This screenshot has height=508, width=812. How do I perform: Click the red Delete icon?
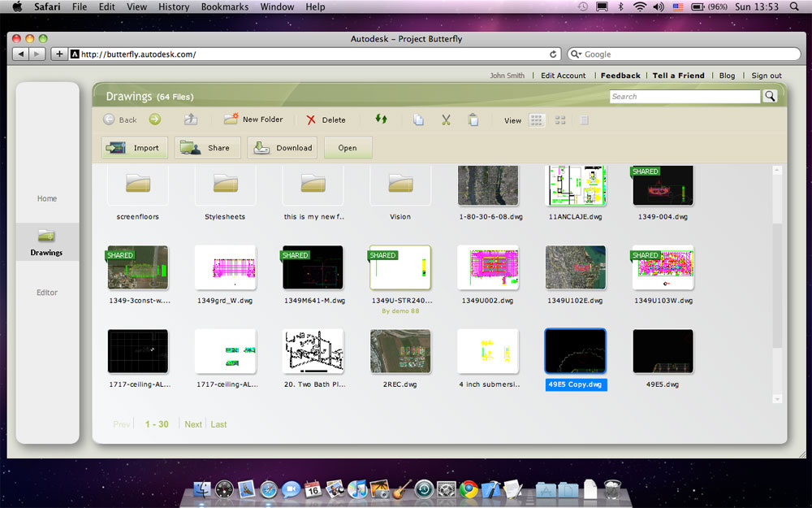click(311, 119)
